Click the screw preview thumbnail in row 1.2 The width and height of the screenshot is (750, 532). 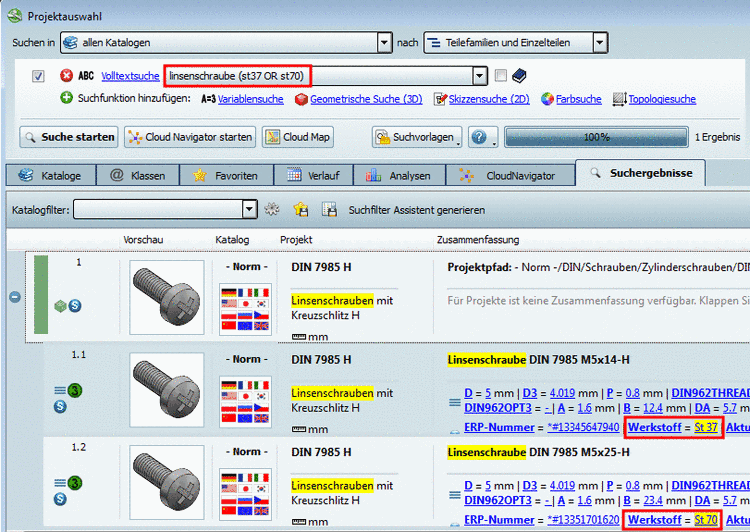click(x=166, y=482)
